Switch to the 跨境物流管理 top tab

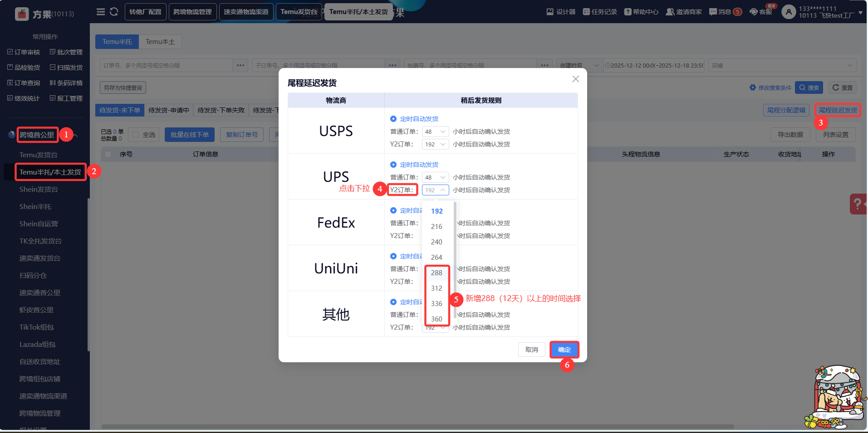pos(192,12)
